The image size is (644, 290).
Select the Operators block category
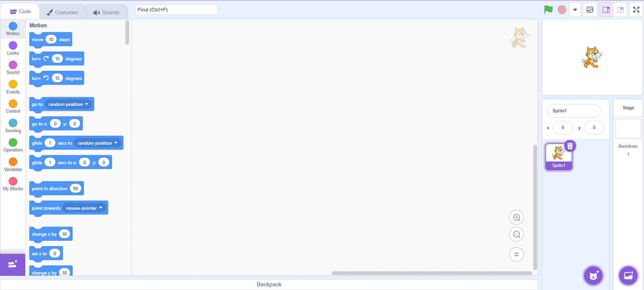point(13,145)
